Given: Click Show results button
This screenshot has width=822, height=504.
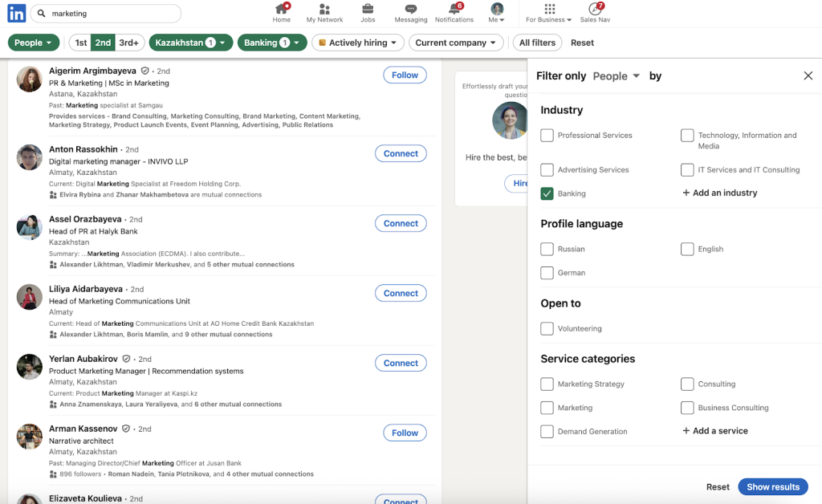Looking at the screenshot, I should click(773, 486).
